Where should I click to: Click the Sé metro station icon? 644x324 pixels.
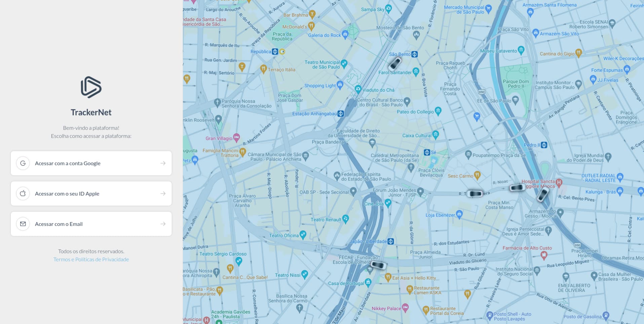[x=427, y=152]
